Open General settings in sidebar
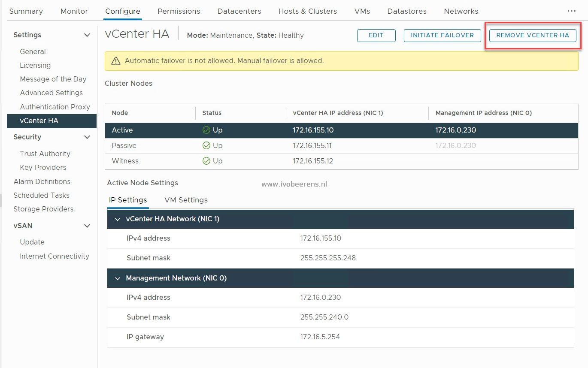Image resolution: width=588 pixels, height=368 pixels. pos(33,51)
